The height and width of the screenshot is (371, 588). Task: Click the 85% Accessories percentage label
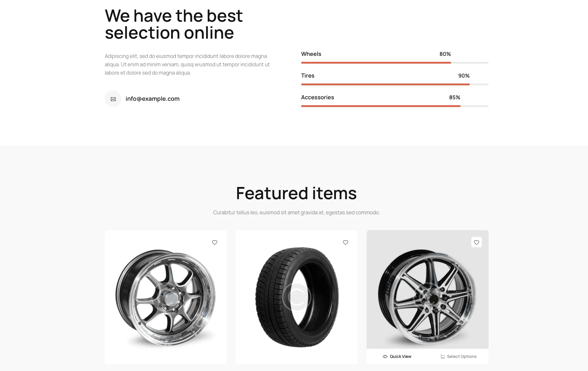454,98
